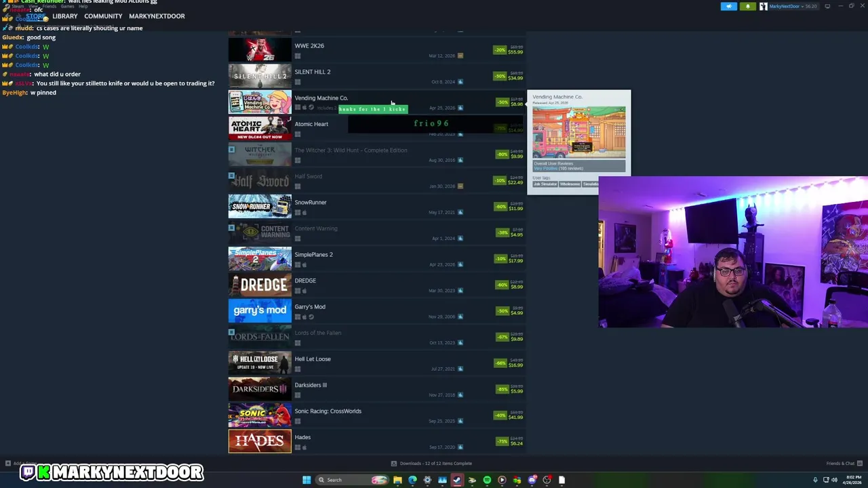This screenshot has height=488, width=868.
Task: Switch to Steam taskbar icon
Action: point(457,480)
